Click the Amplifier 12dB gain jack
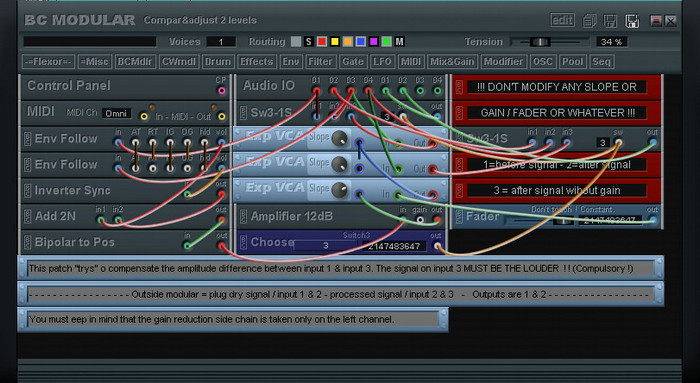The image size is (700, 383). (420, 220)
